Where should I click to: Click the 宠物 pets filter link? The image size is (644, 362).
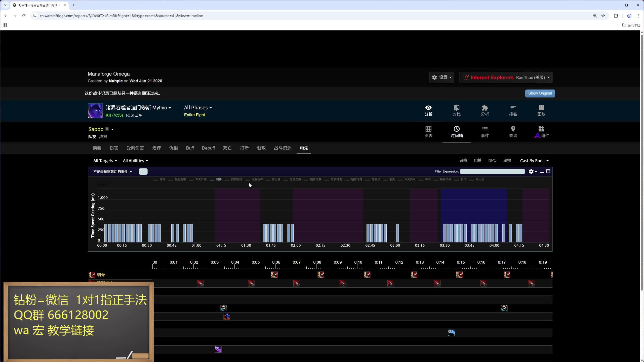507,160
